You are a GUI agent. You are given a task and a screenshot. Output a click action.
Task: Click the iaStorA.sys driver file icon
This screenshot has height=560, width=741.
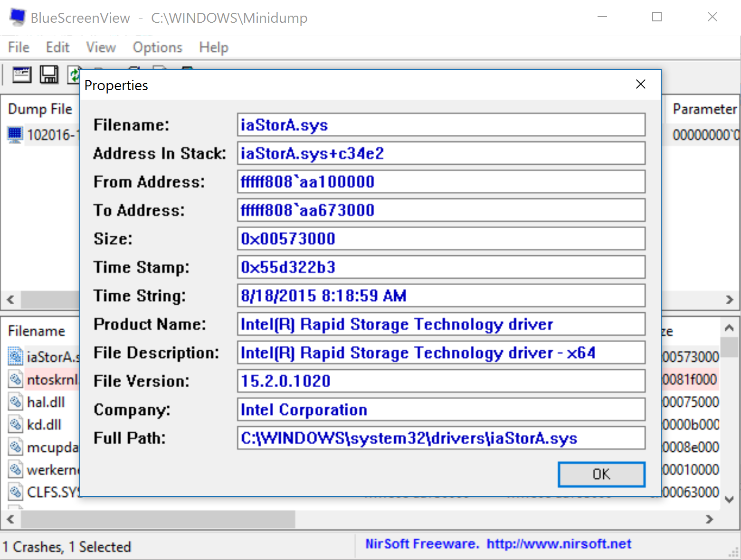16,356
